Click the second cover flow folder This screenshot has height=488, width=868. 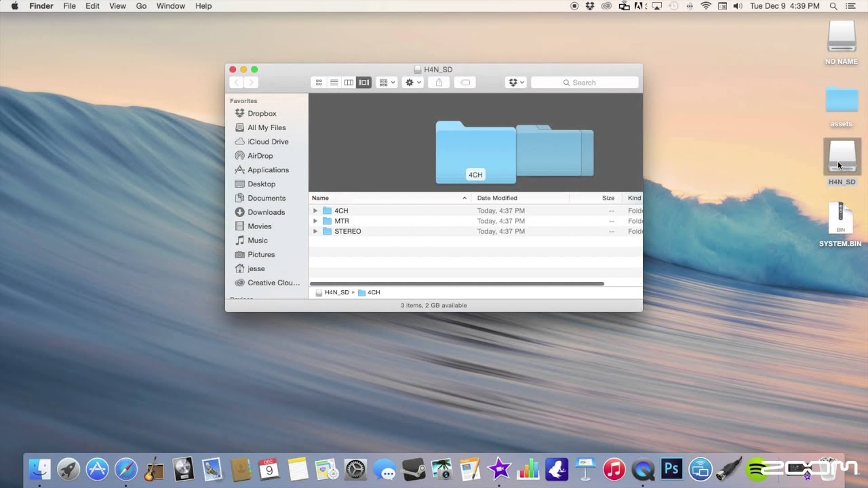(x=549, y=150)
